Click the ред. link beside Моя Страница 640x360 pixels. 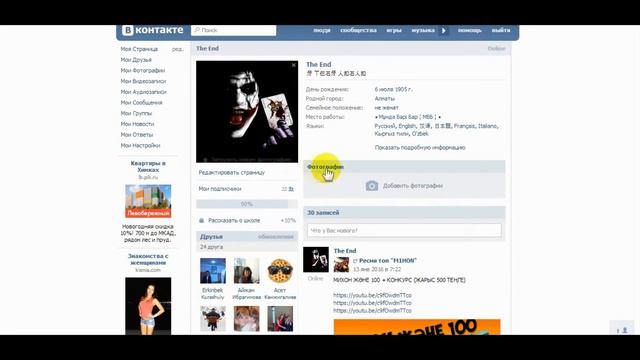(178, 49)
